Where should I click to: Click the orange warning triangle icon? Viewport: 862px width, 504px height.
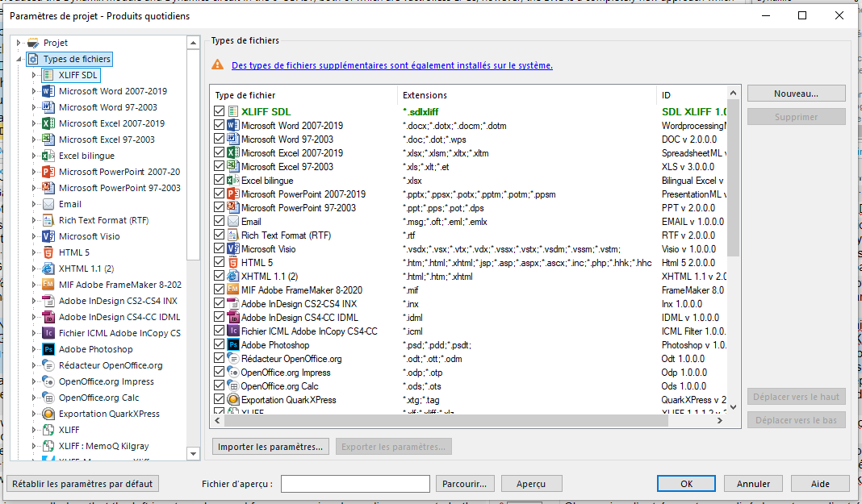(218, 65)
